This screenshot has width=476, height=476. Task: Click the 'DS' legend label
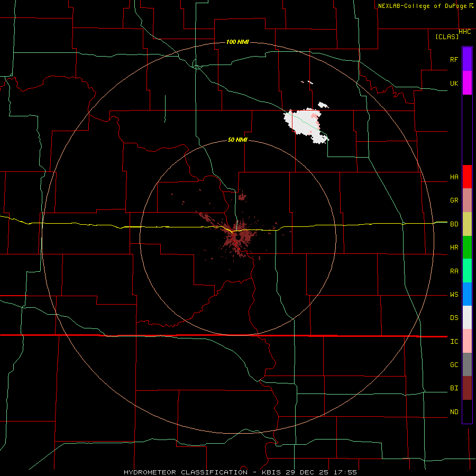click(x=454, y=318)
